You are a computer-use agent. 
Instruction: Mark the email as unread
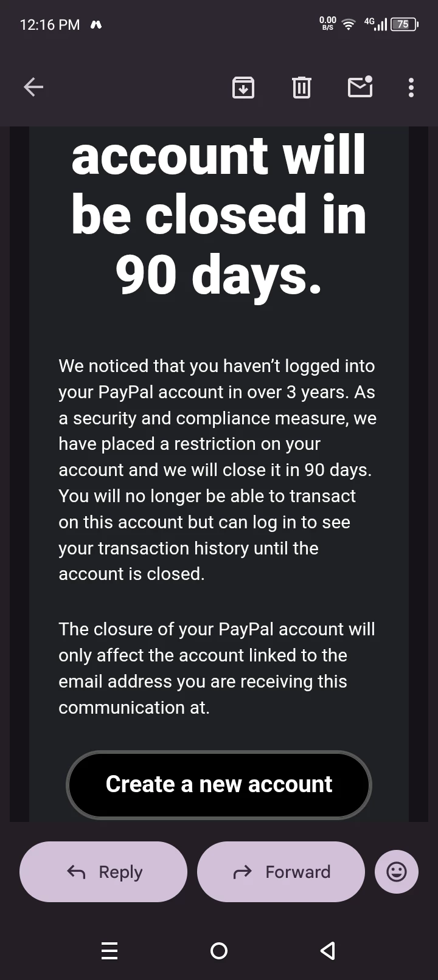coord(360,87)
